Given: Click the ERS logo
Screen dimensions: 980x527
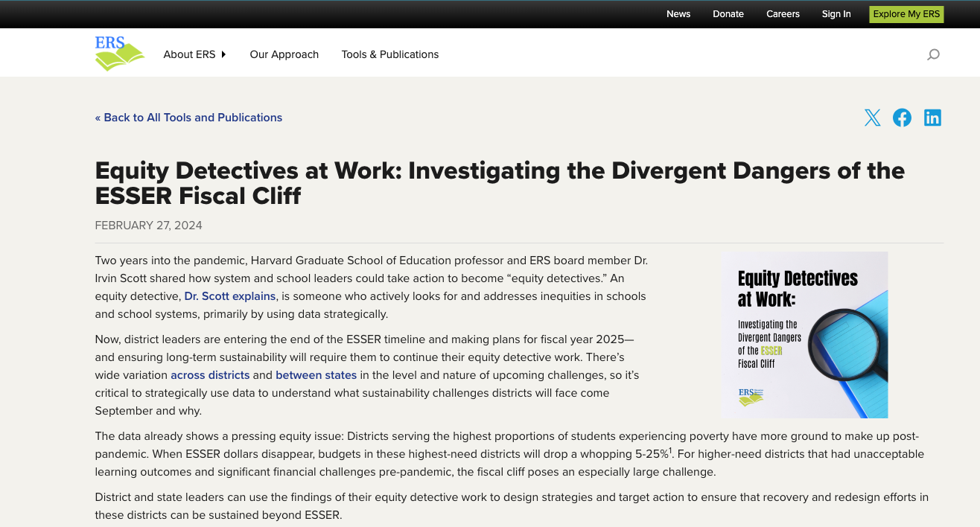Looking at the screenshot, I should [x=119, y=52].
